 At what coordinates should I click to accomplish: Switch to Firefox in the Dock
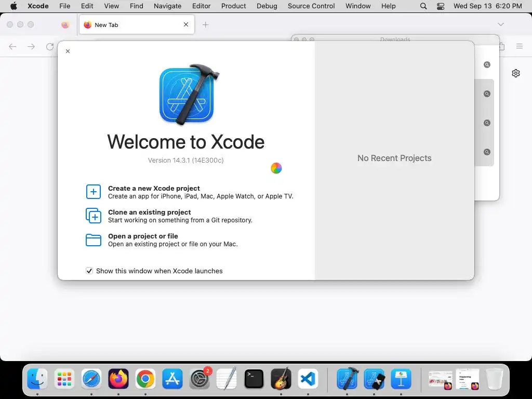[x=118, y=379]
